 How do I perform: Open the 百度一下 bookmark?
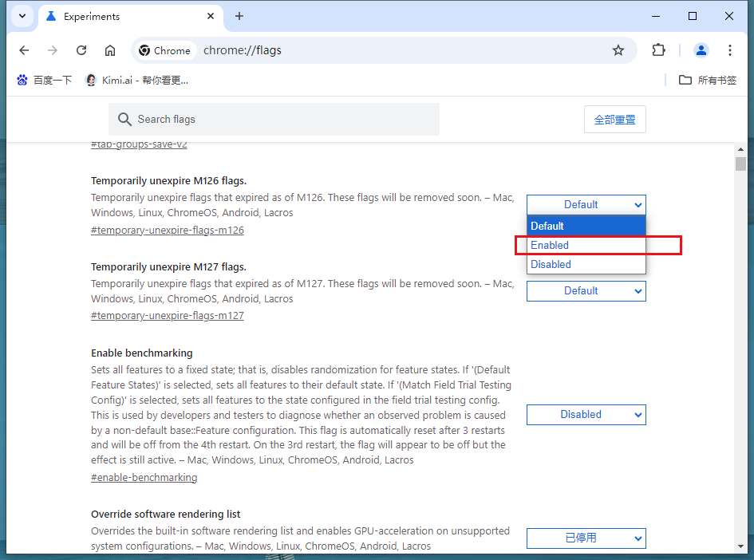coord(44,81)
